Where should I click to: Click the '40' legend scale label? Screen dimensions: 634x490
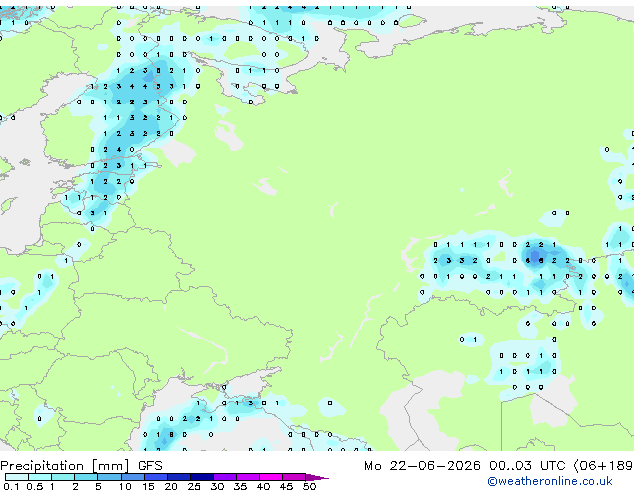[264, 486]
